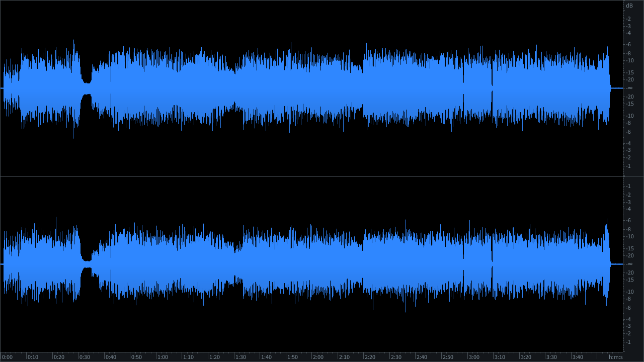Image resolution: width=644 pixels, height=362 pixels.
Task: Seek to the 2:30 ruler mark
Action: pos(396,357)
